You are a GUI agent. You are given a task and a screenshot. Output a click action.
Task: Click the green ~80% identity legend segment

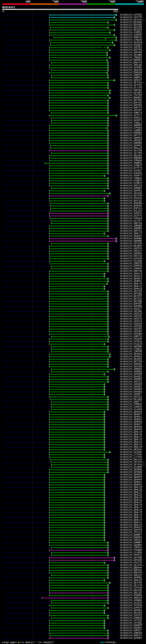tap(101, 4)
